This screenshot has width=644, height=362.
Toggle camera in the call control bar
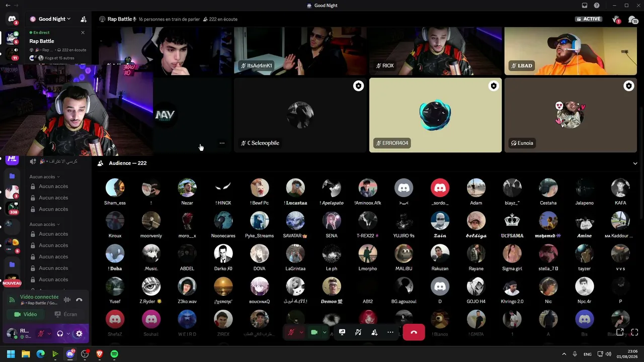(x=314, y=332)
